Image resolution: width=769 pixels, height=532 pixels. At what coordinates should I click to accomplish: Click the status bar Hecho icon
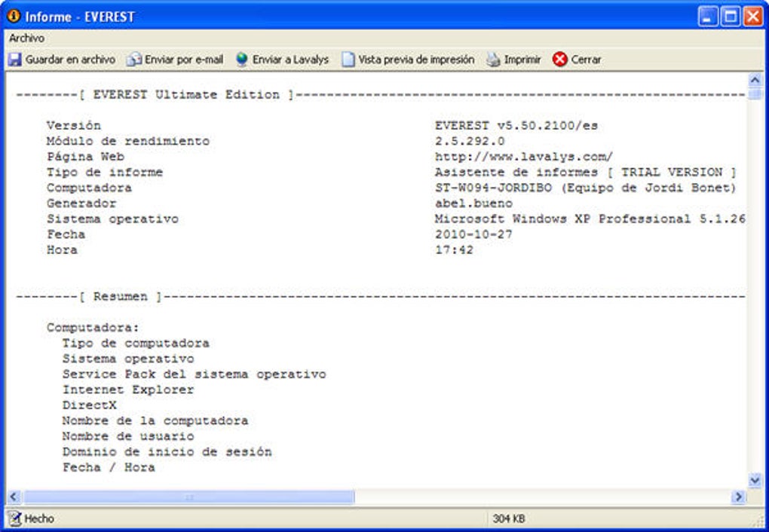[15, 518]
